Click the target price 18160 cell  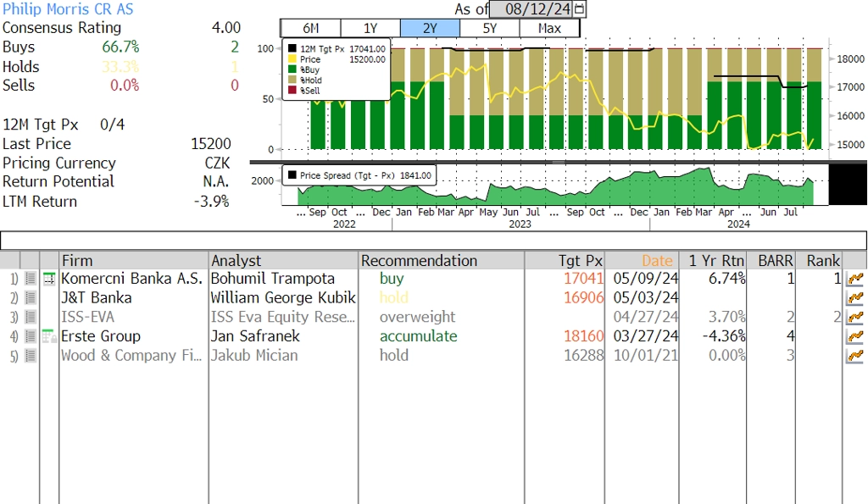pyautogui.click(x=583, y=336)
